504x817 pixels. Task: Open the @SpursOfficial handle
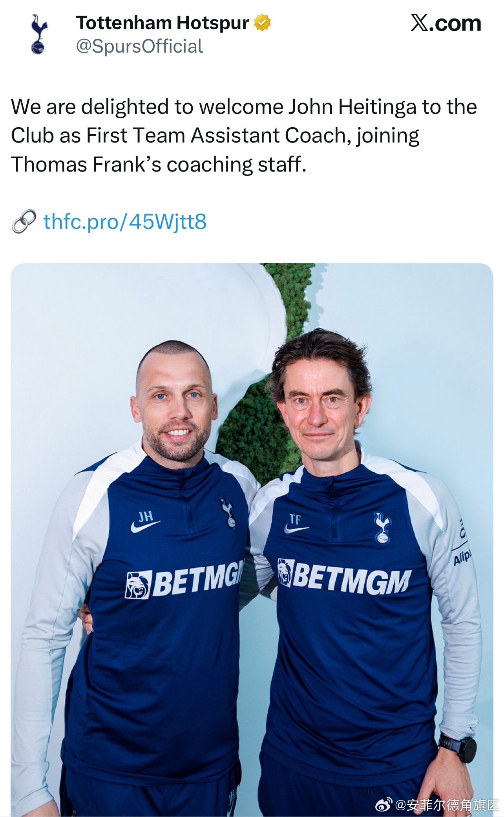(139, 46)
